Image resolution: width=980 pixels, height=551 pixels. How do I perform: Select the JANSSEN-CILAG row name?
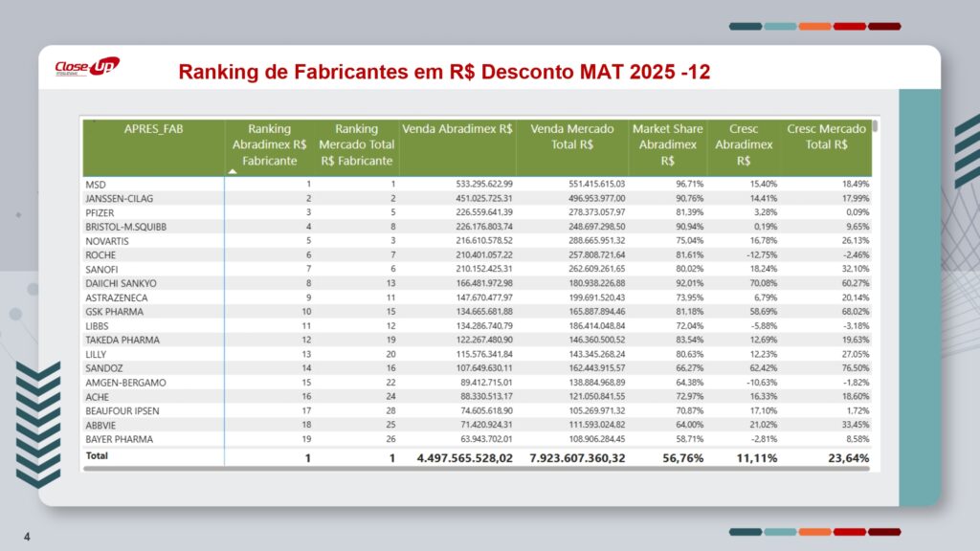(x=120, y=198)
